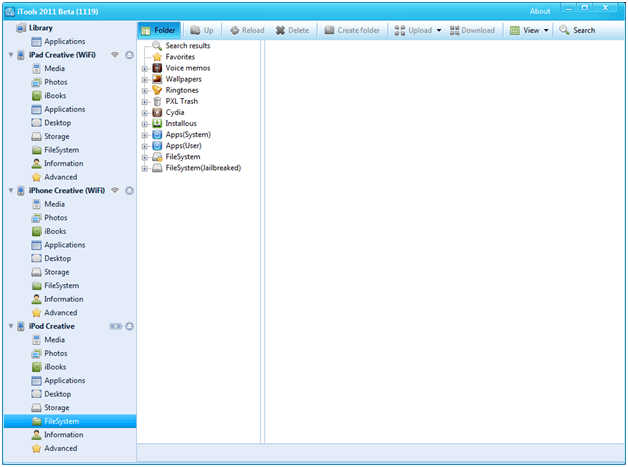This screenshot has width=628, height=467.
Task: Click the eject icon for iPhone Creative
Action: point(129,191)
